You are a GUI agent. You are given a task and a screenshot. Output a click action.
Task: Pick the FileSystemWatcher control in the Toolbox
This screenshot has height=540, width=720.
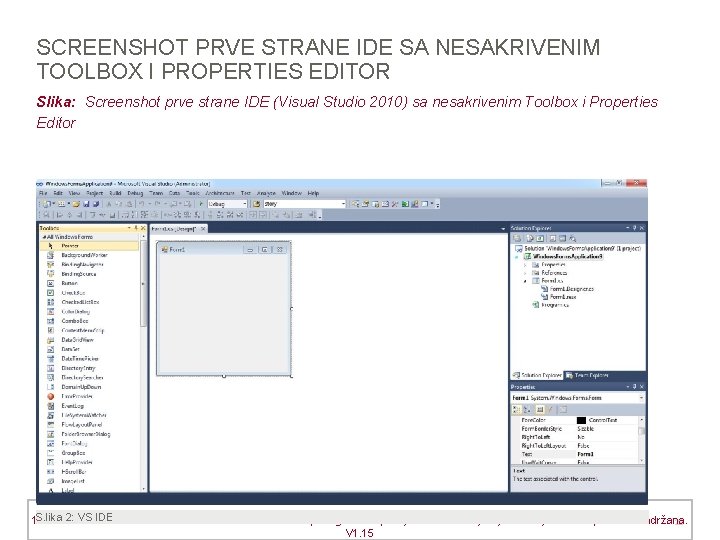(89, 415)
